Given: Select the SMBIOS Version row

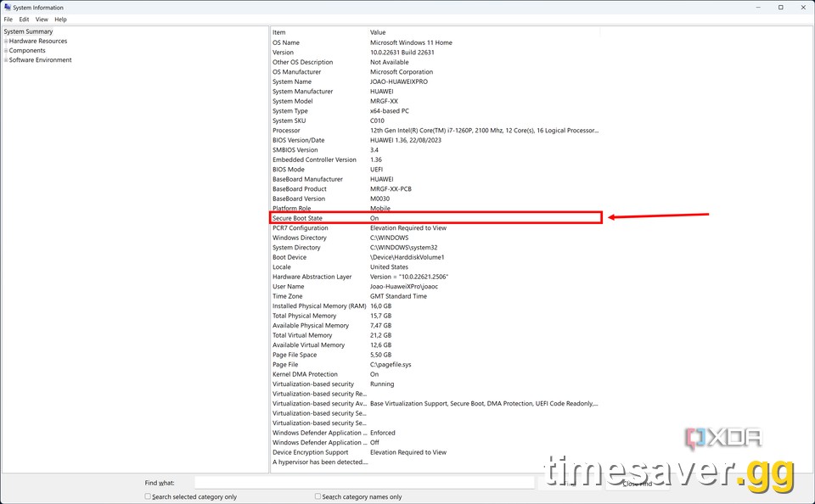Looking at the screenshot, I should (435, 149).
